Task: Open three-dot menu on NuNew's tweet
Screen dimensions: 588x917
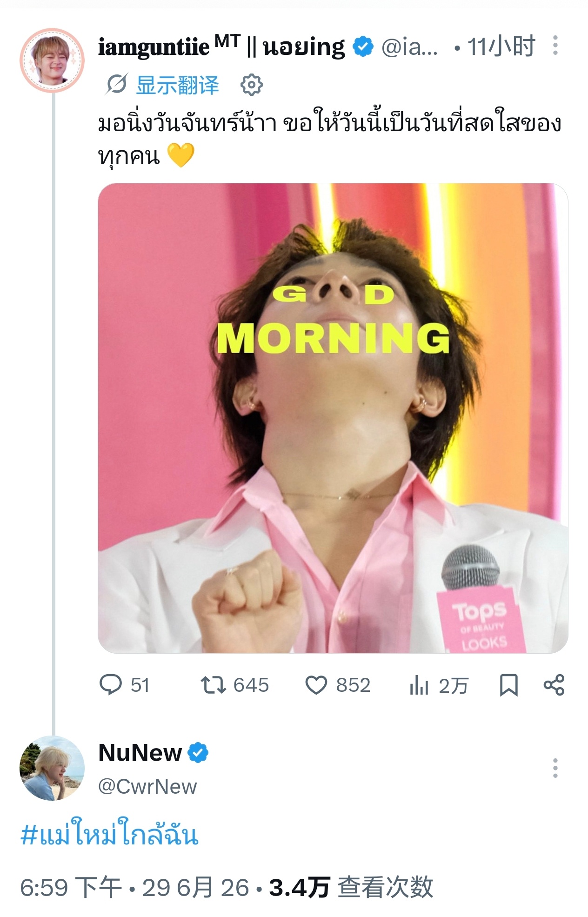Action: point(555,768)
